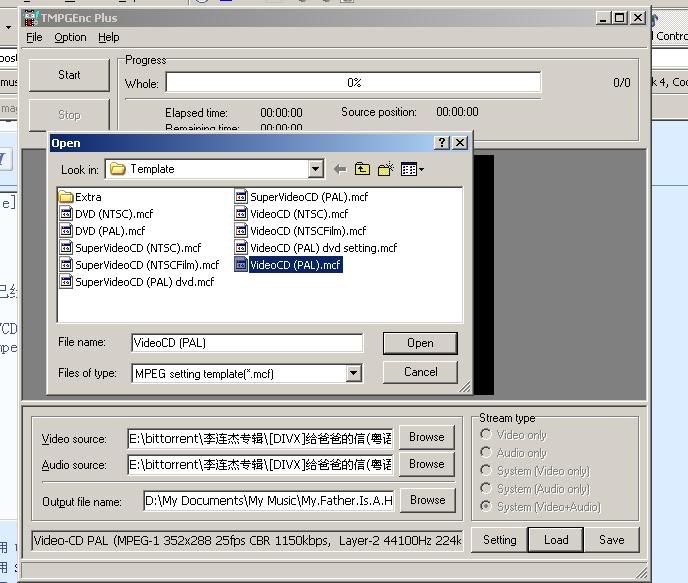Select VideoCD (PAL) dvd setting.mcf name

click(323, 248)
